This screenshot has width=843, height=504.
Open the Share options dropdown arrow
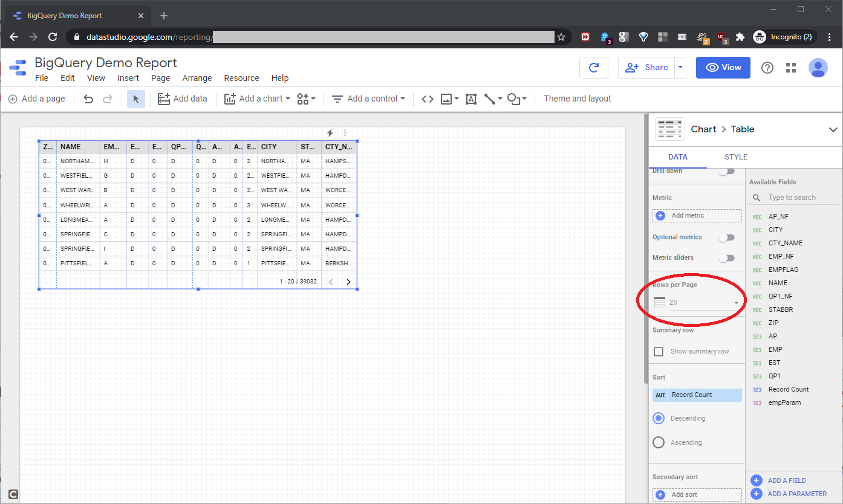click(x=681, y=68)
